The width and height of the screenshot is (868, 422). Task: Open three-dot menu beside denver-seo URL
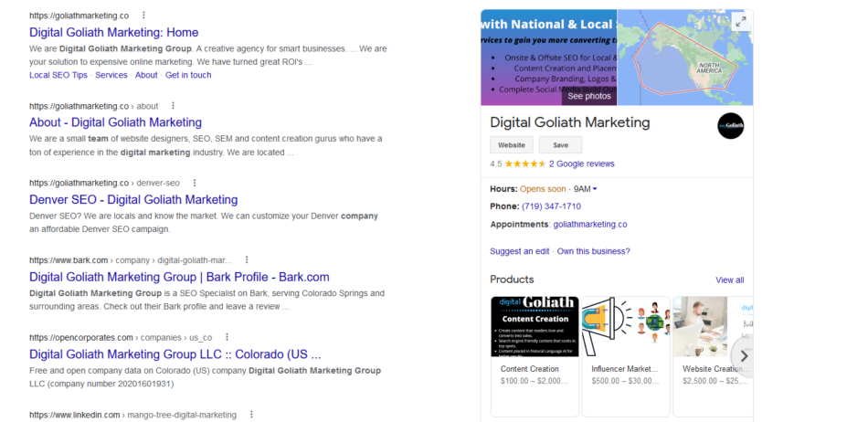point(195,183)
